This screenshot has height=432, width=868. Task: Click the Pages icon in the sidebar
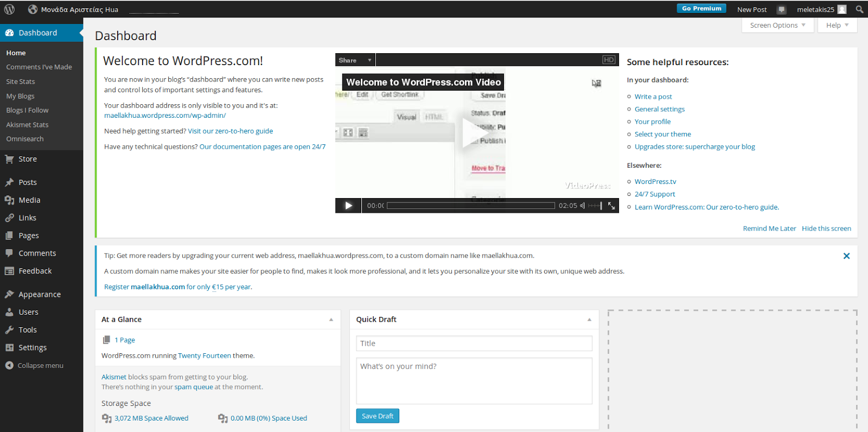coord(9,236)
